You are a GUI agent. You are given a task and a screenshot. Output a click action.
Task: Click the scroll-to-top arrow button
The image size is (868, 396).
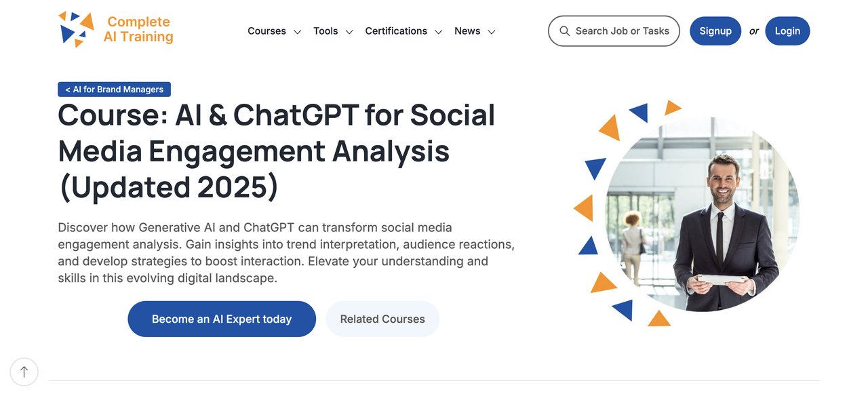(x=24, y=372)
